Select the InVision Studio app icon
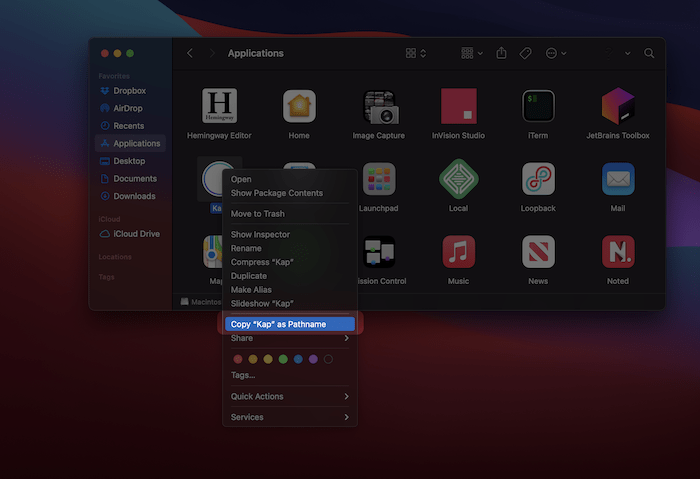The width and height of the screenshot is (700, 479). pos(458,106)
